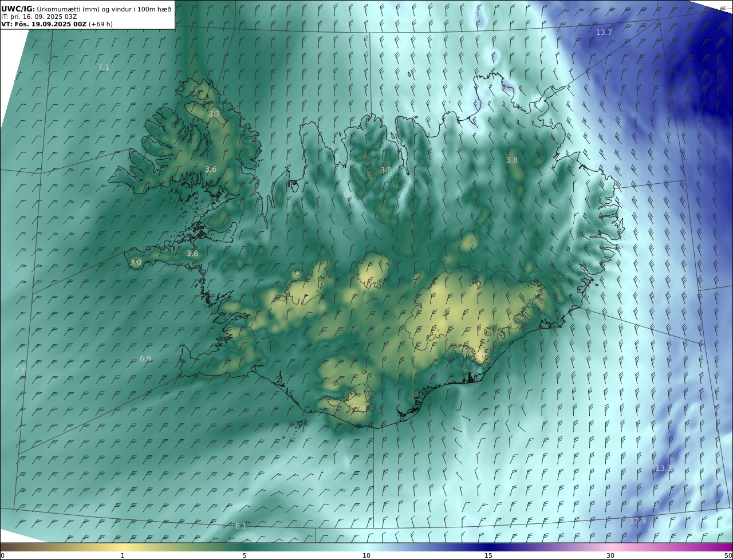Click the 12.9 value above the colour bar
Image resolution: width=733 pixels, height=560 pixels.
[x=638, y=520]
